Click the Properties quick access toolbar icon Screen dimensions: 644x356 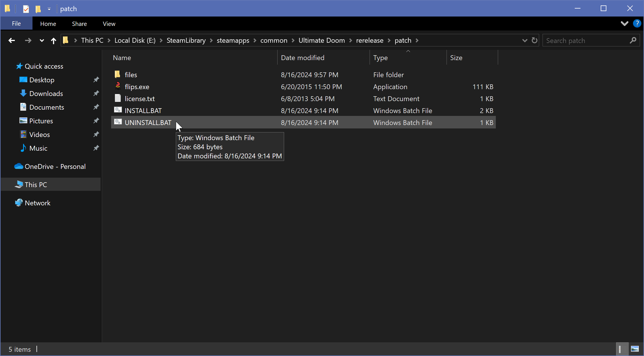tap(26, 9)
